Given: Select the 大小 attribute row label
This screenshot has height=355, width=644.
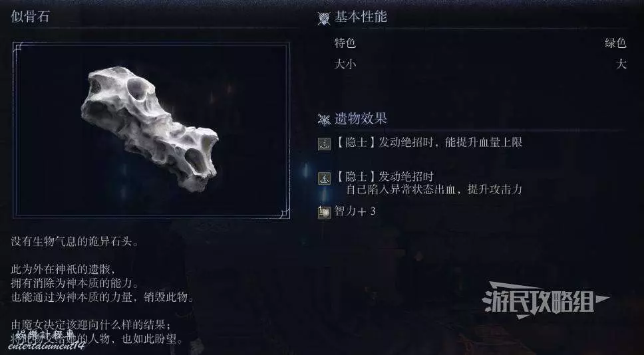Looking at the screenshot, I should coord(345,64).
